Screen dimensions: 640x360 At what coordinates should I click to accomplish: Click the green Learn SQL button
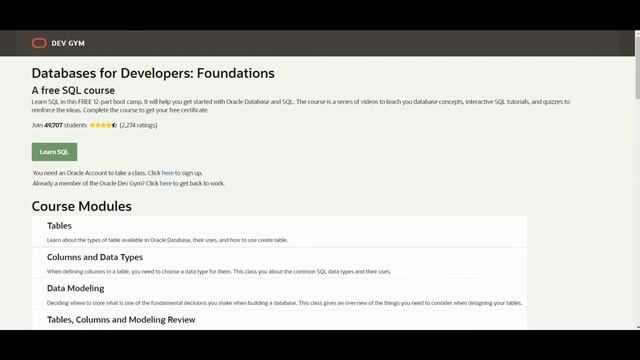(54, 152)
